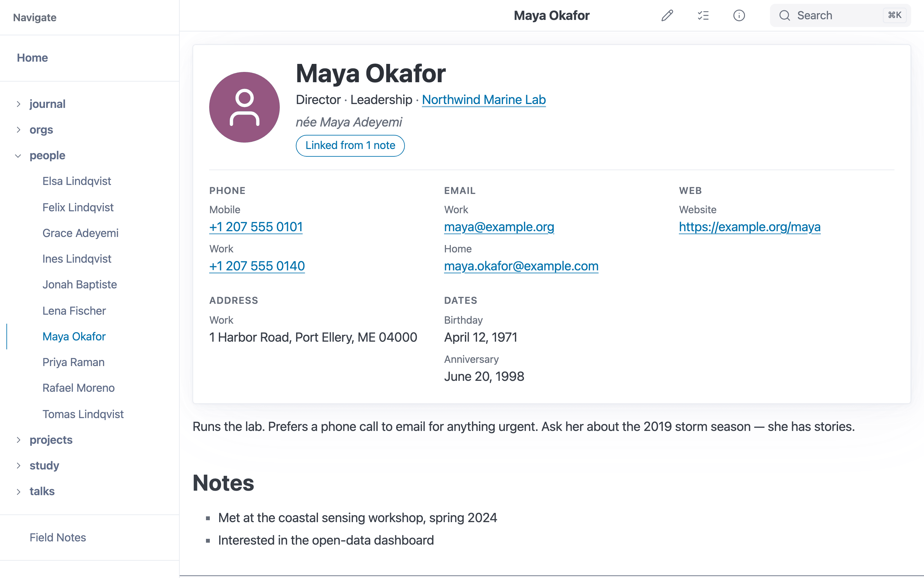This screenshot has height=578, width=924.
Task: Open https://example.org/maya website link
Action: (749, 227)
